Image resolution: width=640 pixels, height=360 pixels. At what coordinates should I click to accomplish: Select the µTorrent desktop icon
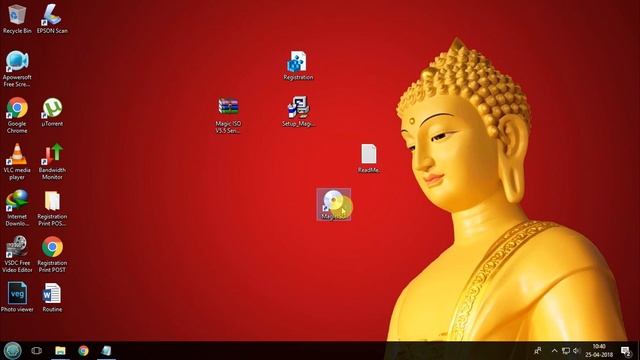[x=52, y=112]
